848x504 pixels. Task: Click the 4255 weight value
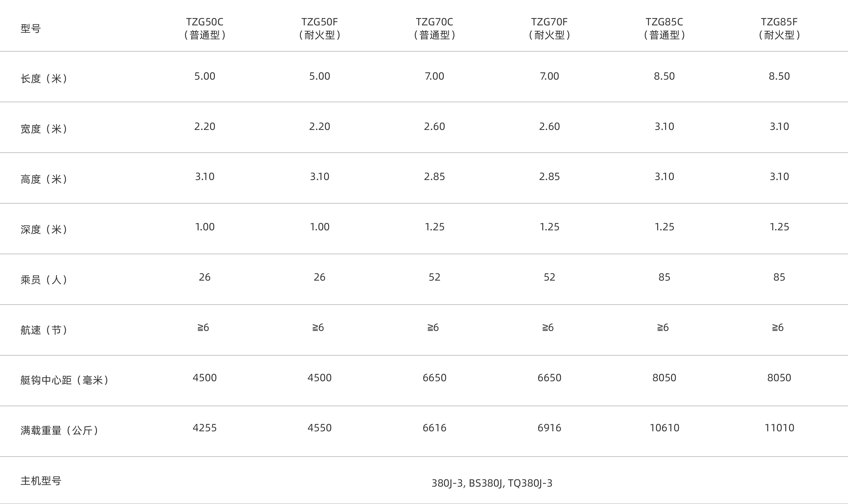click(x=205, y=428)
